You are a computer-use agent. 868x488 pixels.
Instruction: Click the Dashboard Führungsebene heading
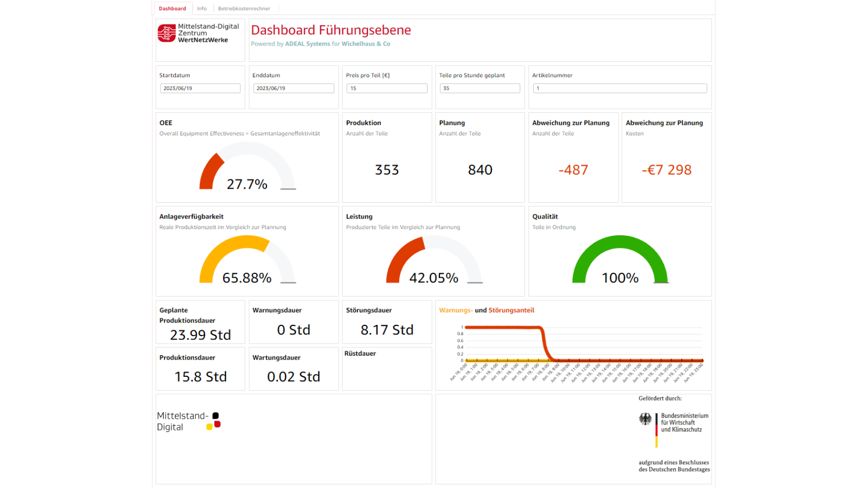[331, 30]
